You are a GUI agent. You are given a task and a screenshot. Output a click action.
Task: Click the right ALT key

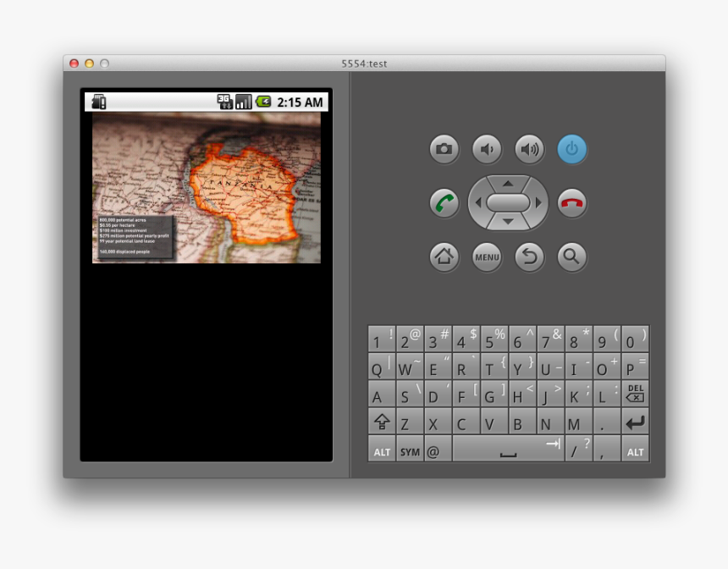[635, 448]
